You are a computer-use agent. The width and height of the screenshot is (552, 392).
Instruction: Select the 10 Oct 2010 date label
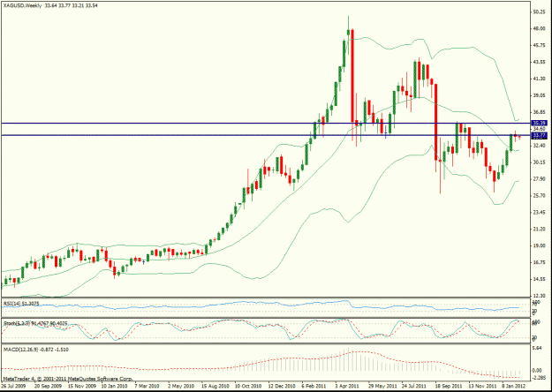click(248, 386)
